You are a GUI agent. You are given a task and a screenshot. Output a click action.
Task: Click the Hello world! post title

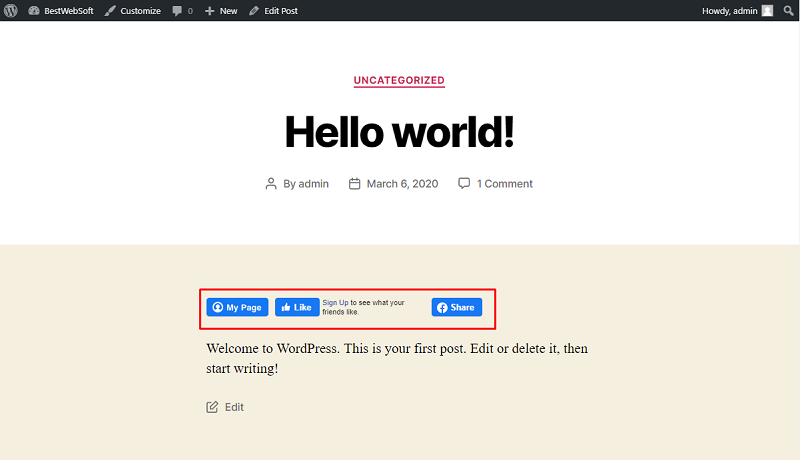(399, 132)
